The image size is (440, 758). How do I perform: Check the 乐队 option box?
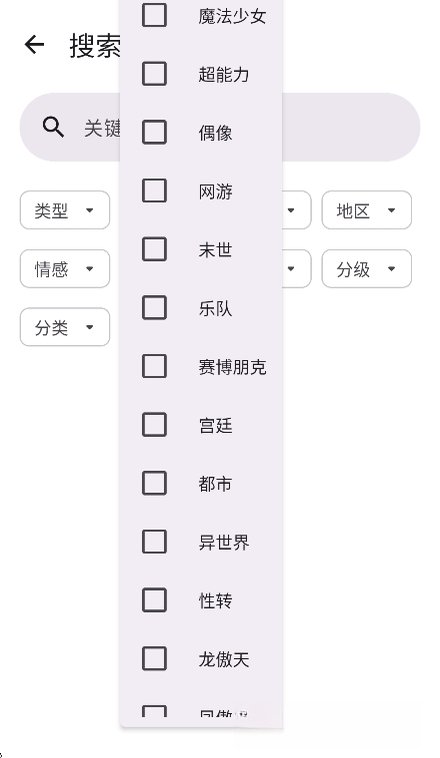154,307
